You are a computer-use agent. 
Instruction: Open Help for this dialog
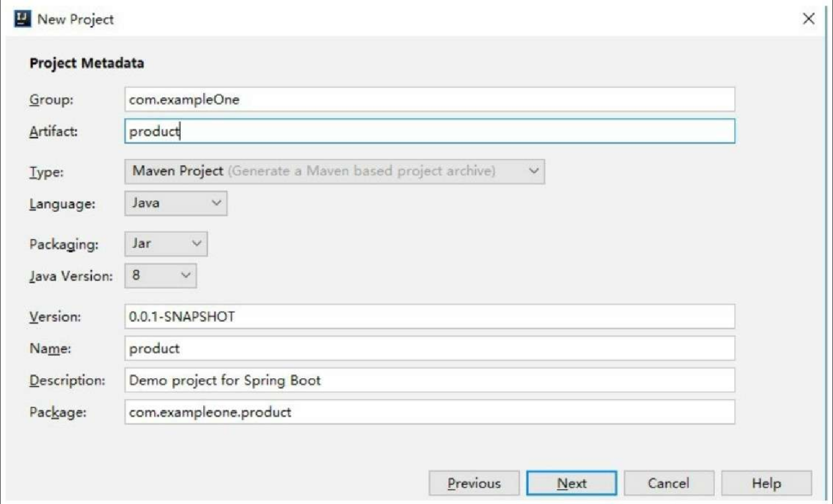(x=766, y=483)
